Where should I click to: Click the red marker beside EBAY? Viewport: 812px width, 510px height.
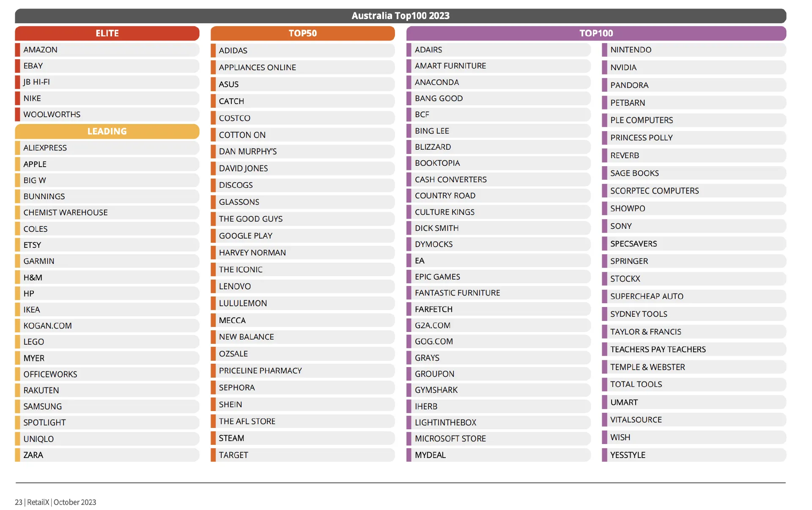18,66
